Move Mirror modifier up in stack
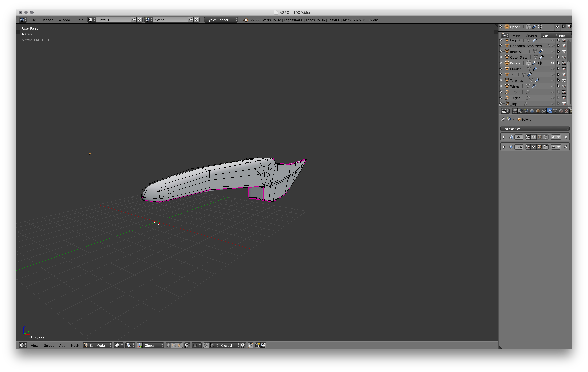This screenshot has height=372, width=588. [x=553, y=137]
